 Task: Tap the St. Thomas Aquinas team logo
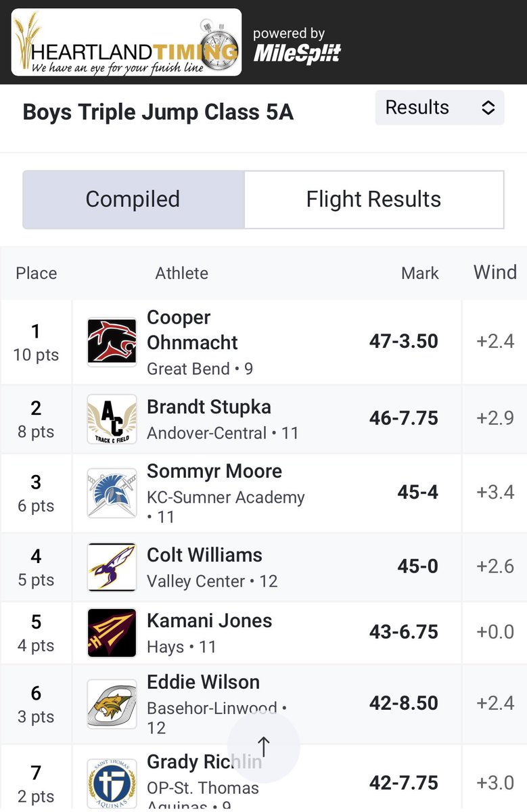point(112,784)
